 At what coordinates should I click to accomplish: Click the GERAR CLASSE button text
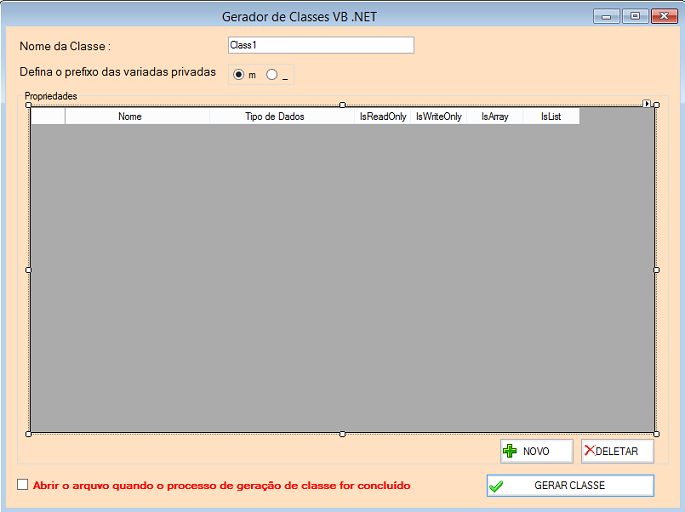(x=570, y=485)
